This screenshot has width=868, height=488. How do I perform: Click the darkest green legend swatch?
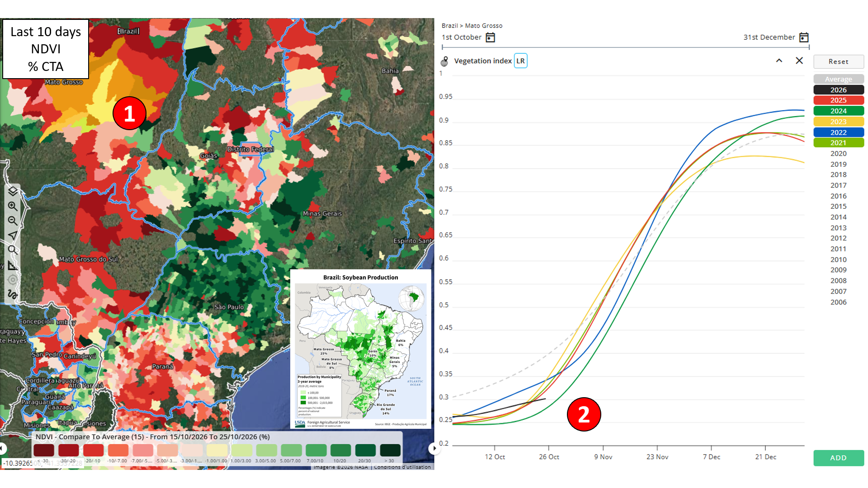coord(390,450)
